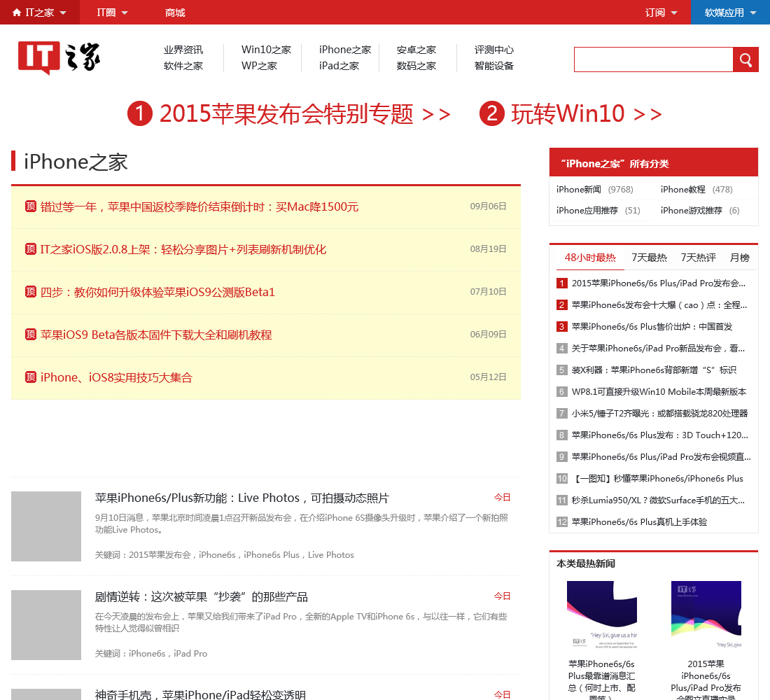770x700 pixels.
Task: Switch to 7天最热 tab
Action: (649, 258)
